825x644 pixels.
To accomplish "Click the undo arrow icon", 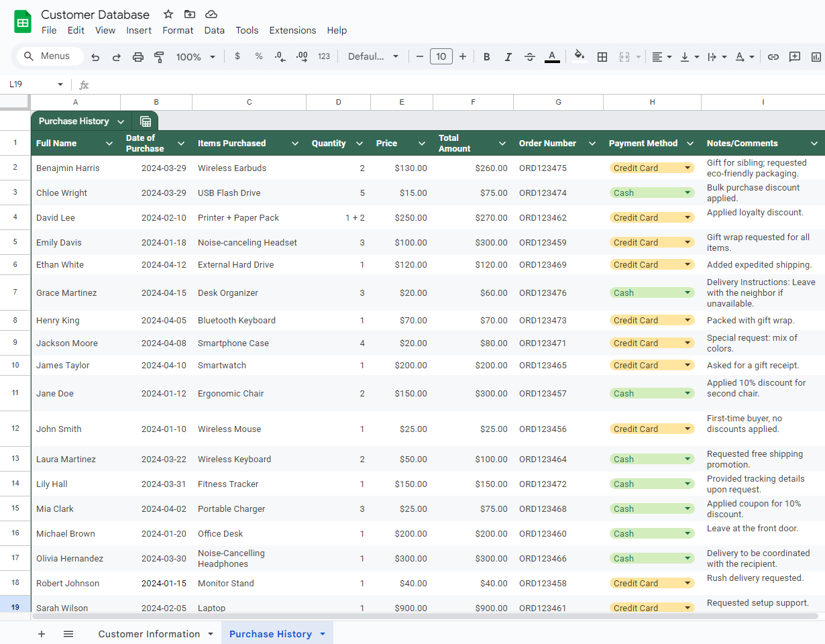I will point(95,57).
